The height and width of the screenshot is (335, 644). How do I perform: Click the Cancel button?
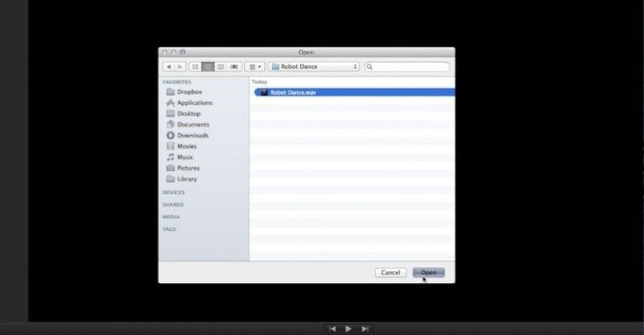click(391, 273)
